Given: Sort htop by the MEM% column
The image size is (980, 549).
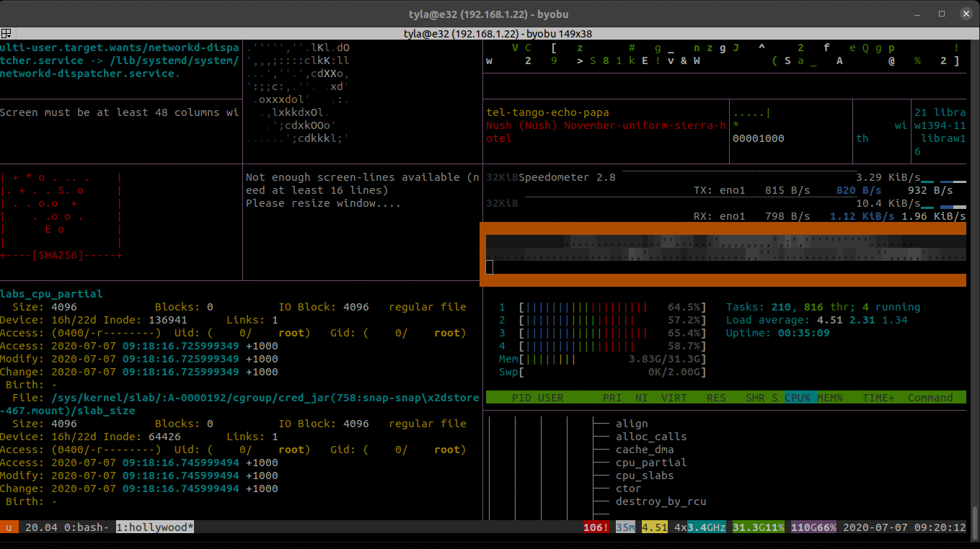Looking at the screenshot, I should pyautogui.click(x=829, y=398).
